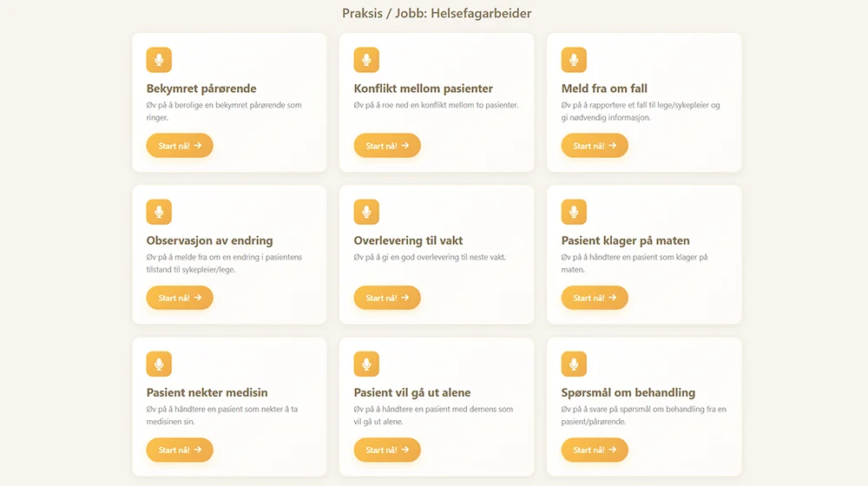The height and width of the screenshot is (486, 868).
Task: Click microphone icon on Spørsmål om behandling card
Action: tap(574, 364)
